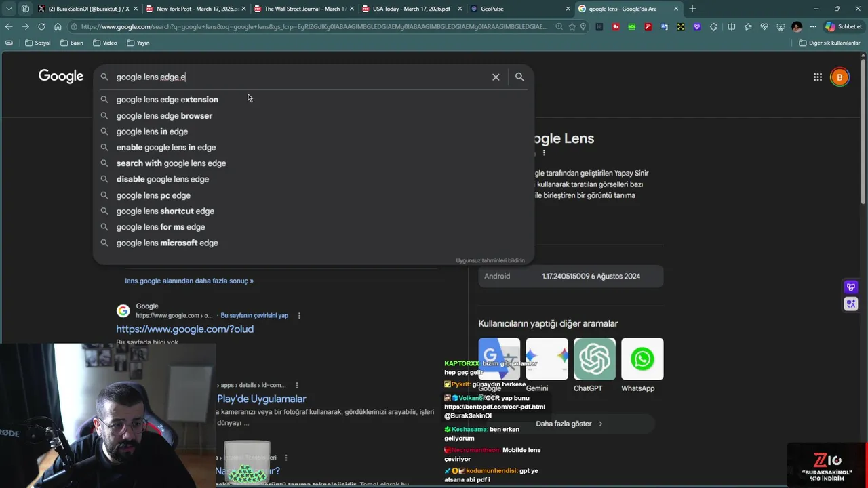Open tab actions dropdown menu

click(9, 9)
